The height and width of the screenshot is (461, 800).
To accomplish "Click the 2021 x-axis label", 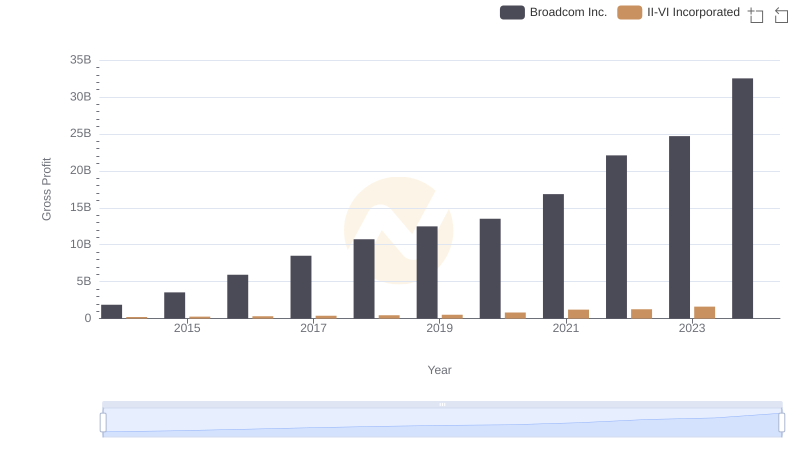I will pyautogui.click(x=566, y=328).
